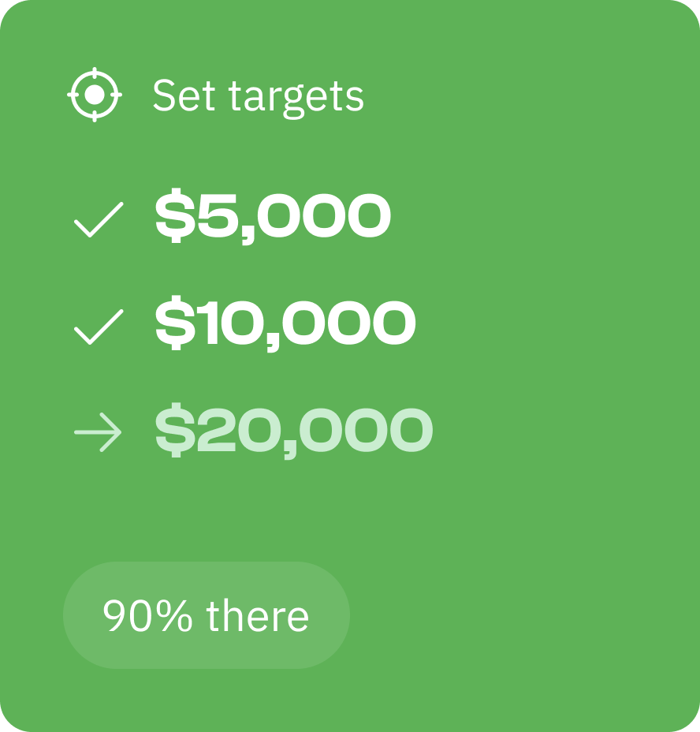Viewport: 700px width, 732px height.
Task: Click the dollar sign in $5,000
Action: pyautogui.click(x=176, y=215)
